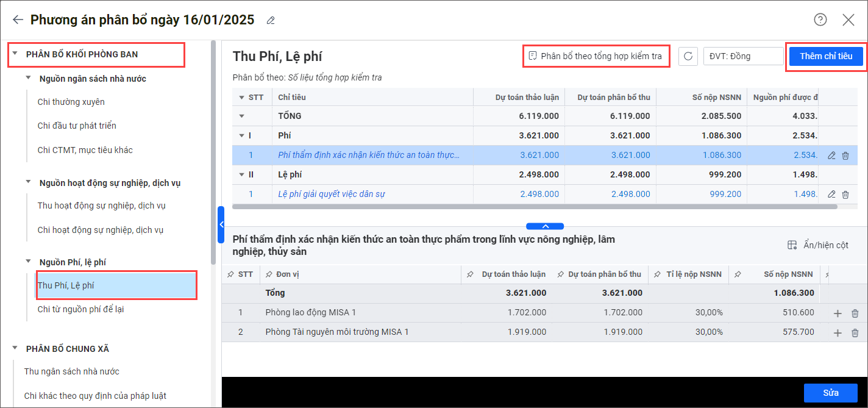Image resolution: width=868 pixels, height=408 pixels.
Task: Open the help question mark icon
Action: point(820,20)
